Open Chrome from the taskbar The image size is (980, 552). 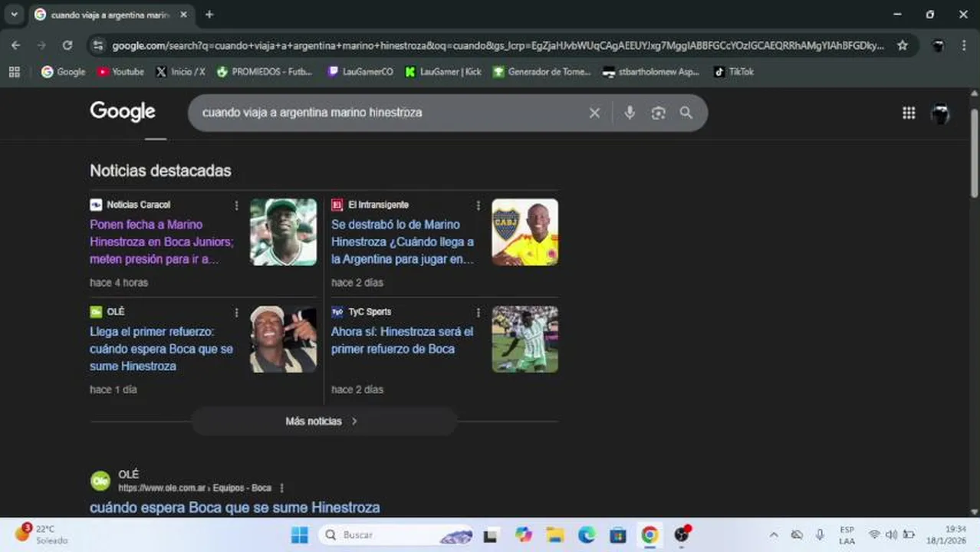tap(649, 534)
